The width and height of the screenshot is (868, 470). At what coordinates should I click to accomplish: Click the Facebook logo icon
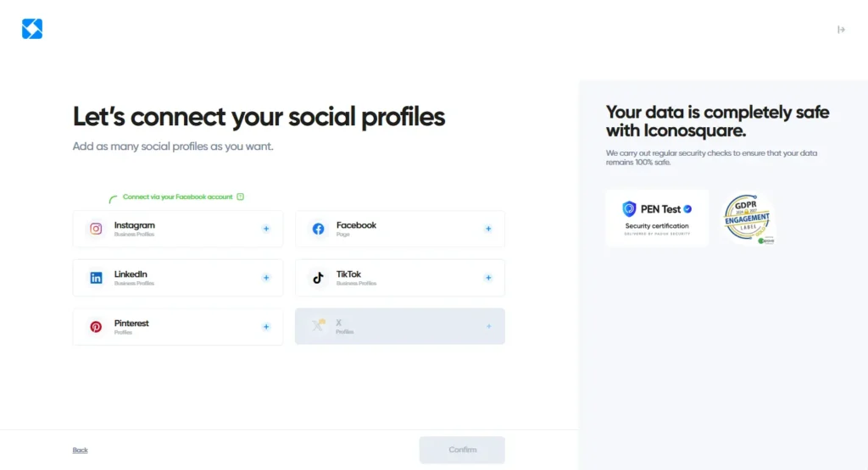(318, 229)
